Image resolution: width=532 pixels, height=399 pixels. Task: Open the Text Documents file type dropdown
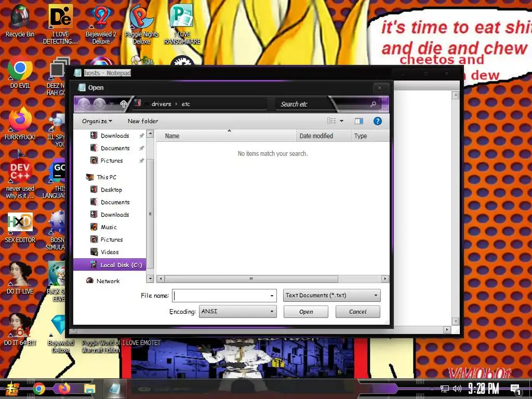coord(332,295)
